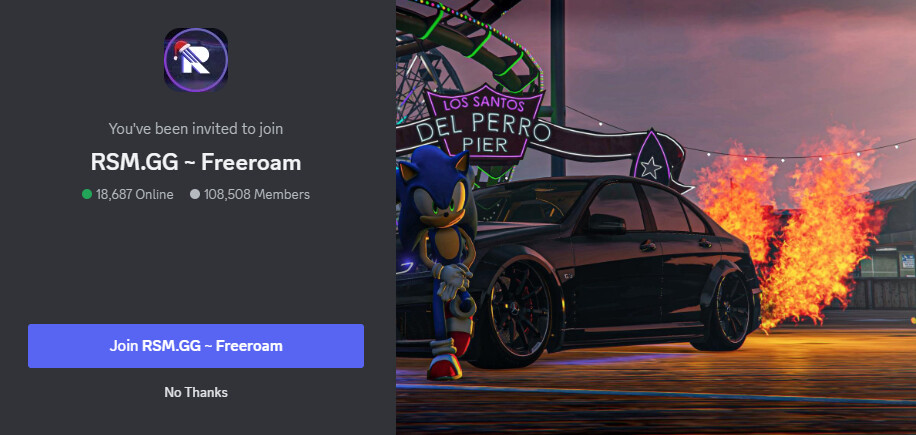The height and width of the screenshot is (435, 916).
Task: Click the 18,687 Online count
Action: point(135,194)
